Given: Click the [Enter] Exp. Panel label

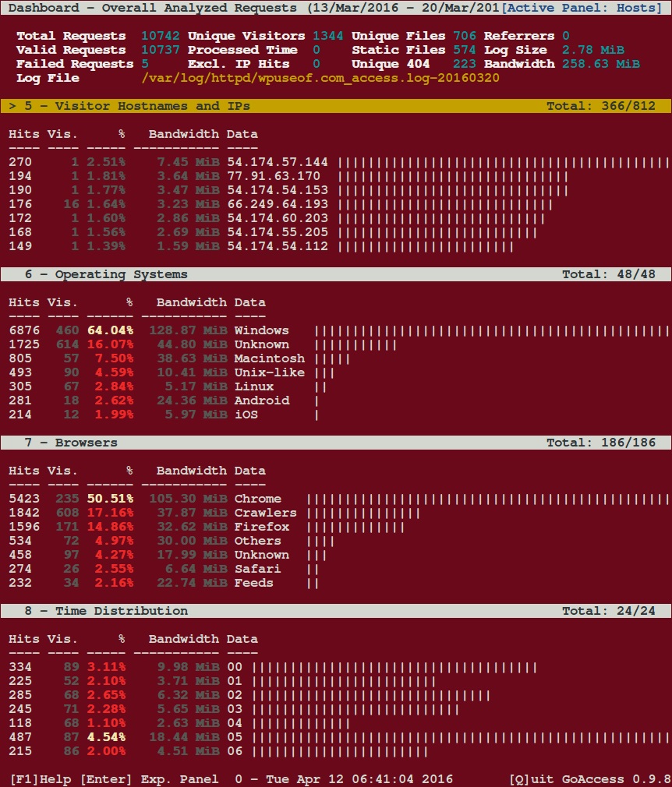Looking at the screenshot, I should click(149, 779).
